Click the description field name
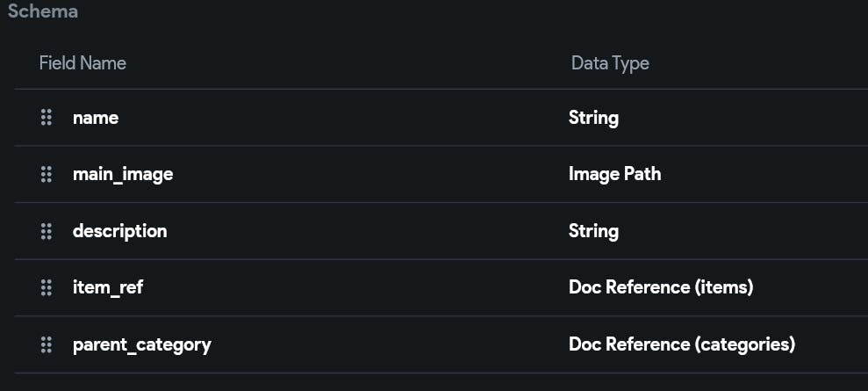 tap(119, 231)
